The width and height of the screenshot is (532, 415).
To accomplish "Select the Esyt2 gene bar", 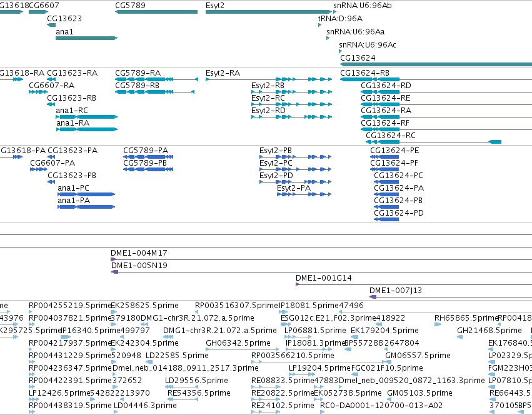I will [x=269, y=12].
